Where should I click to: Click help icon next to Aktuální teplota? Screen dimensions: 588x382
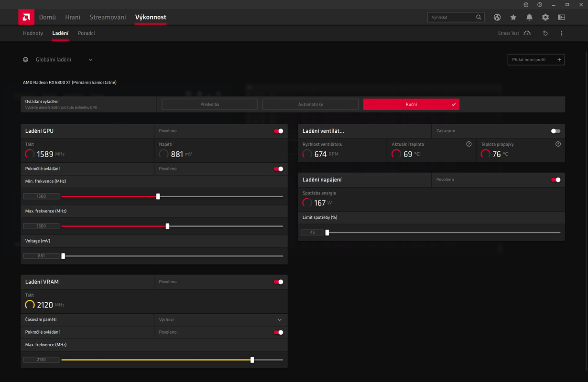469,144
